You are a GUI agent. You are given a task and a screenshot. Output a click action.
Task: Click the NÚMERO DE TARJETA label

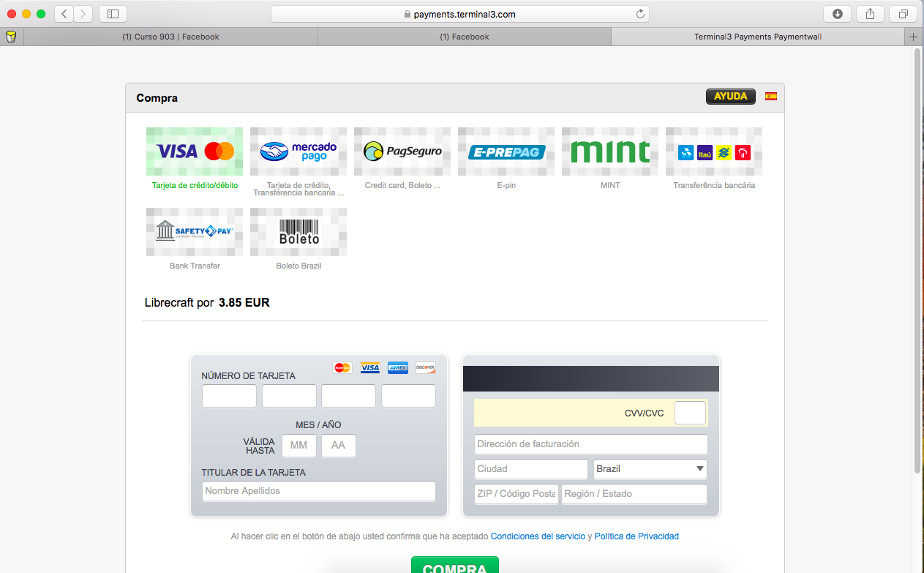[x=249, y=376]
